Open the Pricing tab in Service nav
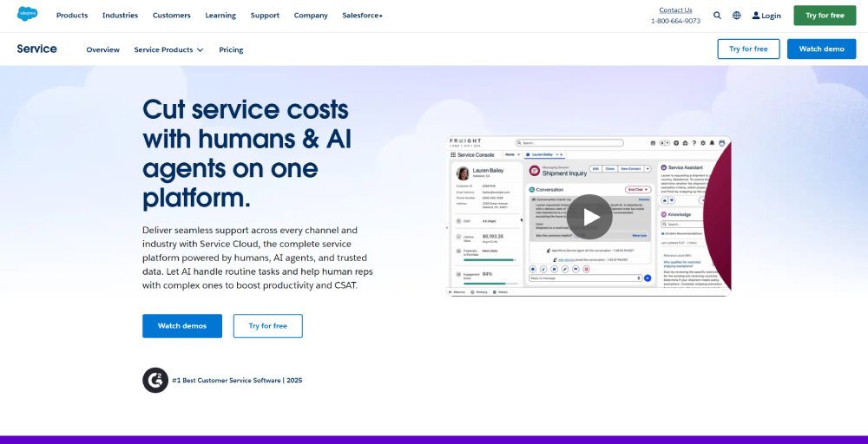This screenshot has width=868, height=444. click(231, 49)
